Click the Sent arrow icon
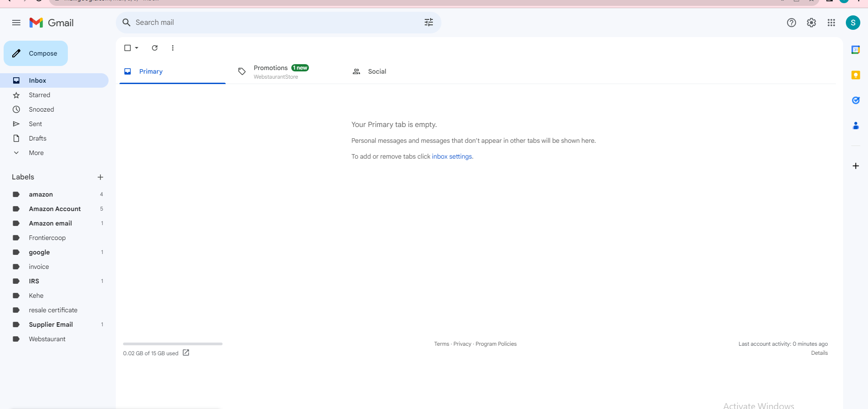This screenshot has height=409, width=868. [x=16, y=124]
